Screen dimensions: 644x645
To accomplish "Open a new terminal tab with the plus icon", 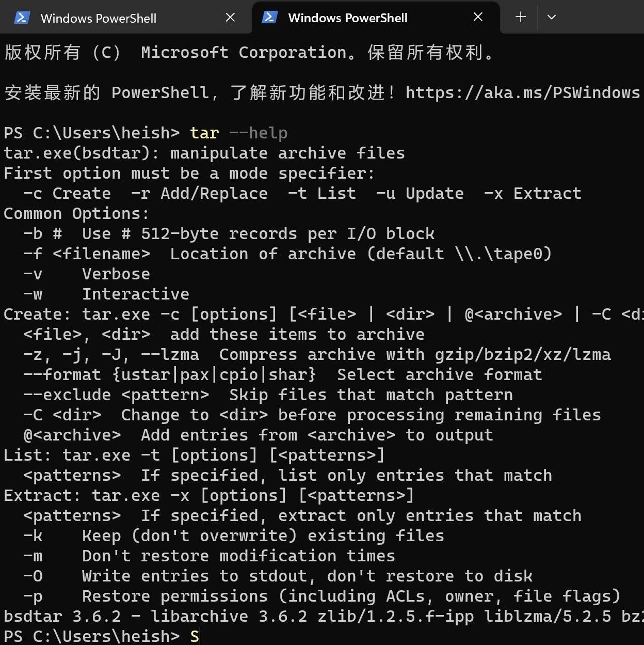I will click(x=520, y=18).
